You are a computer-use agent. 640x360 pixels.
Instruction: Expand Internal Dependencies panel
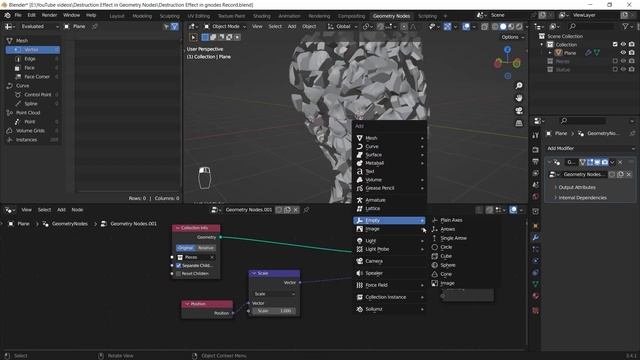tap(582, 198)
